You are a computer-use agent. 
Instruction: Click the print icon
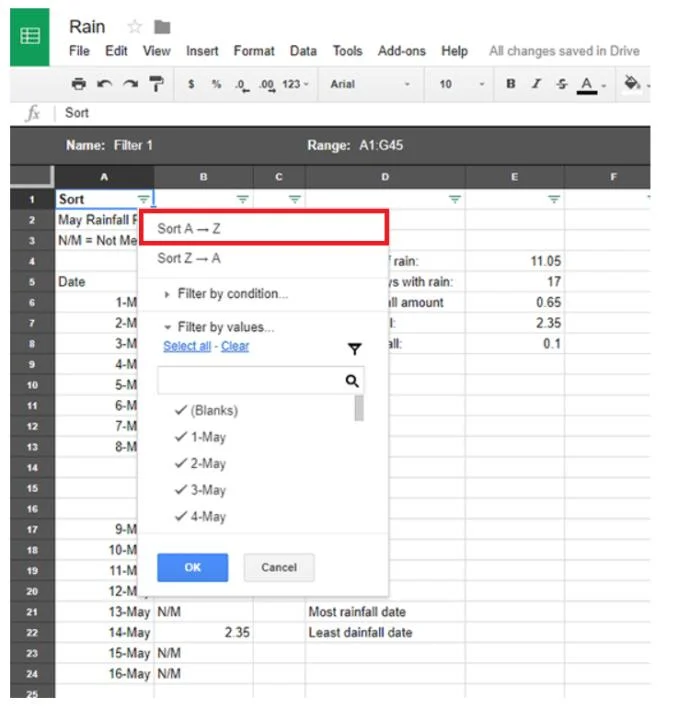pyautogui.click(x=79, y=84)
